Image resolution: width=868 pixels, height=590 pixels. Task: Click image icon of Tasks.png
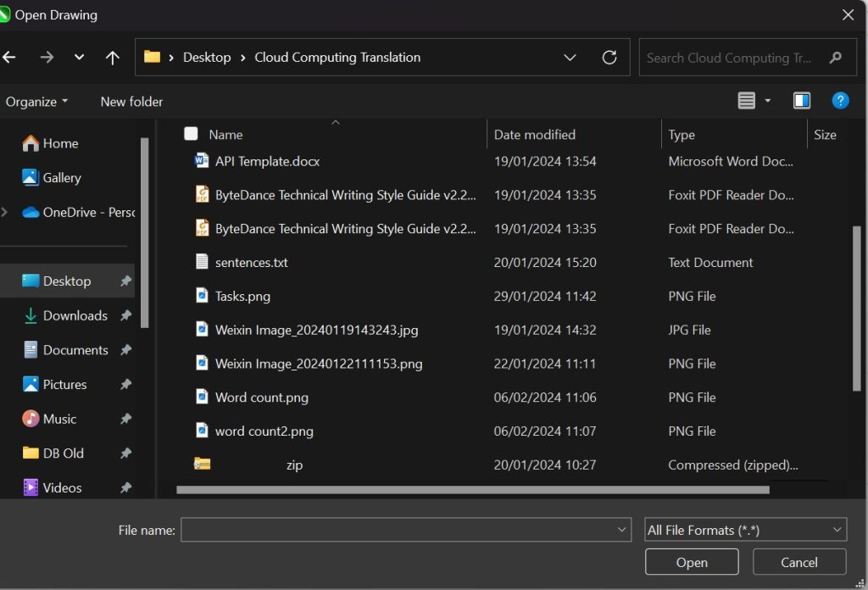(x=202, y=296)
